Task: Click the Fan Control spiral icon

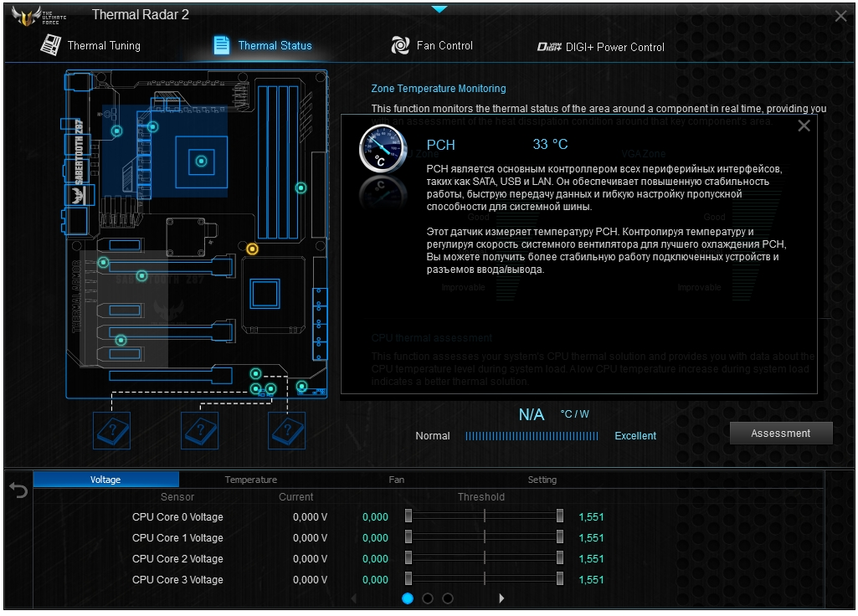Action: [400, 45]
